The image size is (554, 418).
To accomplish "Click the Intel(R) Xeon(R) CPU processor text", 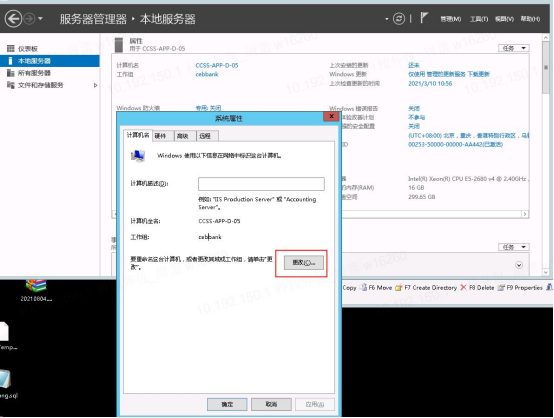I will point(468,179).
